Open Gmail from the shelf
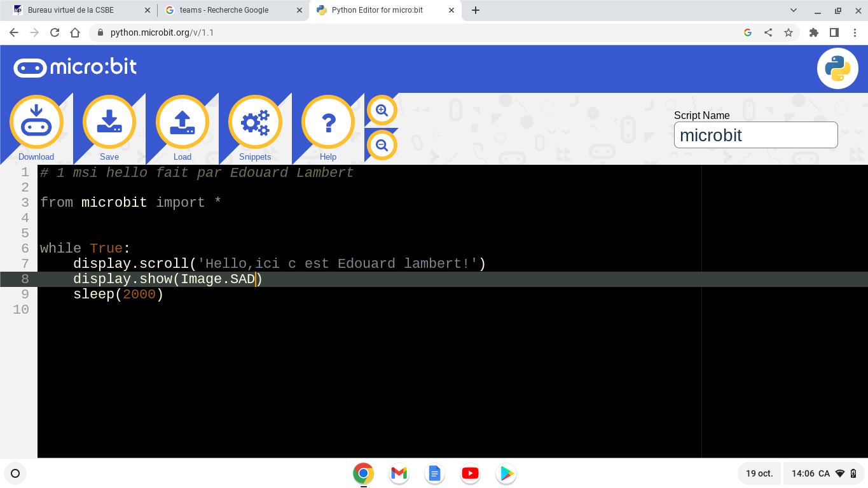The image size is (868, 488). tap(399, 473)
